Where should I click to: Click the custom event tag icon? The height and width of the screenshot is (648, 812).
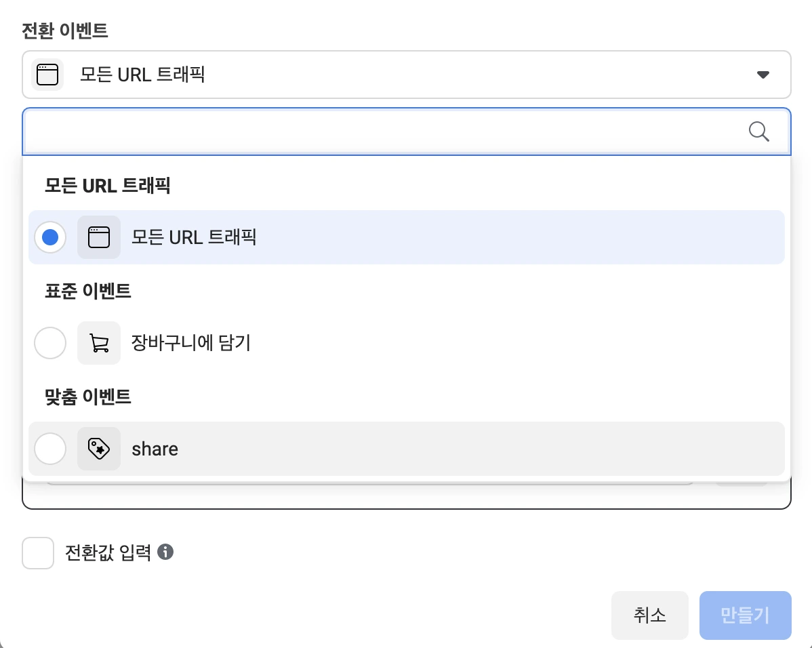99,449
